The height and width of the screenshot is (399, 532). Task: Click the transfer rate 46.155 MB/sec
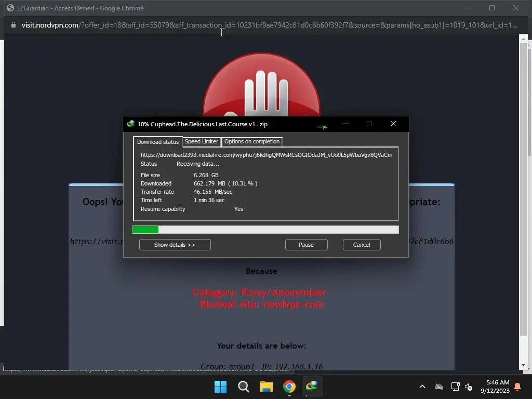click(212, 192)
